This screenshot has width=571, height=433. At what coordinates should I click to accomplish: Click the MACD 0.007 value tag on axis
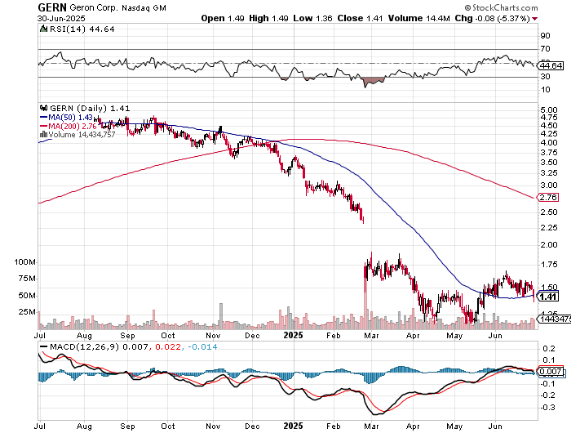pyautogui.click(x=551, y=372)
